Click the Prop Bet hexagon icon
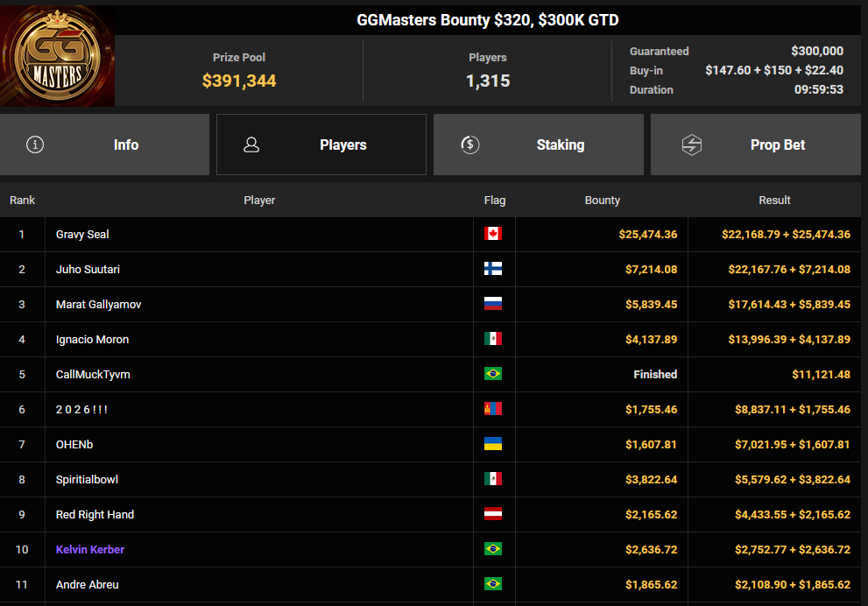Viewport: 868px width, 606px height. 692,144
